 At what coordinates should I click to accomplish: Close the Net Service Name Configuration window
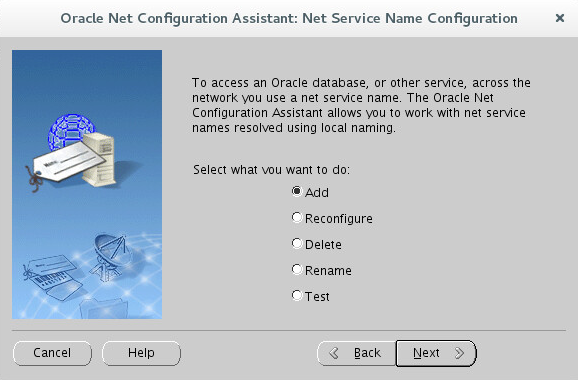[560, 18]
